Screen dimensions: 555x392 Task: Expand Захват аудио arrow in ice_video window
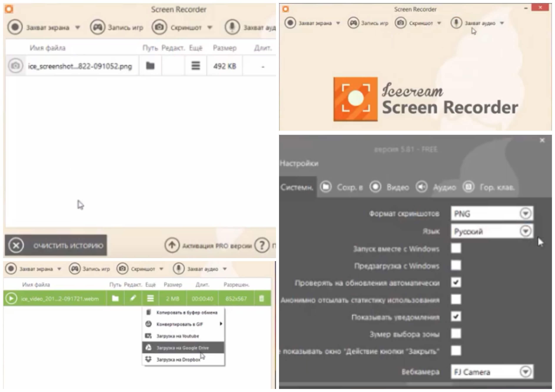[x=225, y=269]
